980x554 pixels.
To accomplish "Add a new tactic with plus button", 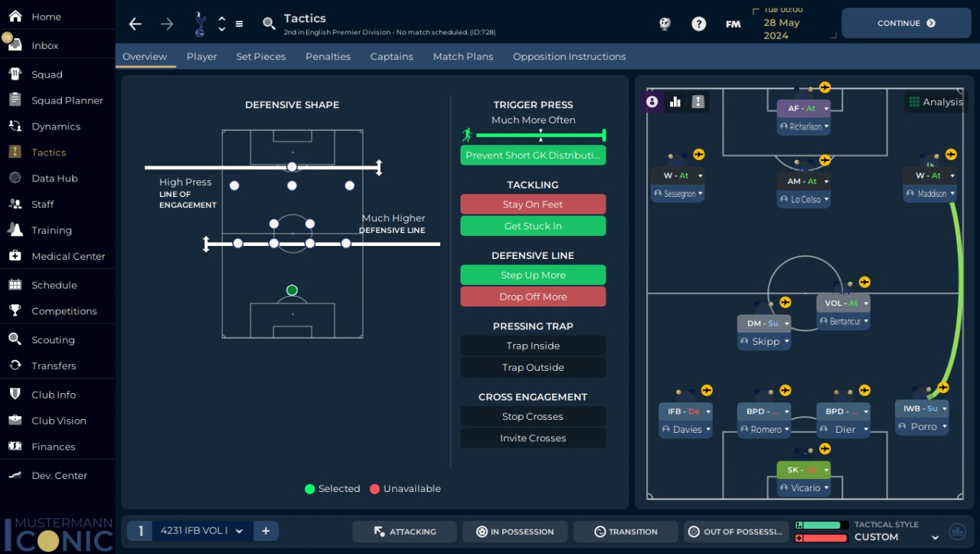I will point(266,531).
